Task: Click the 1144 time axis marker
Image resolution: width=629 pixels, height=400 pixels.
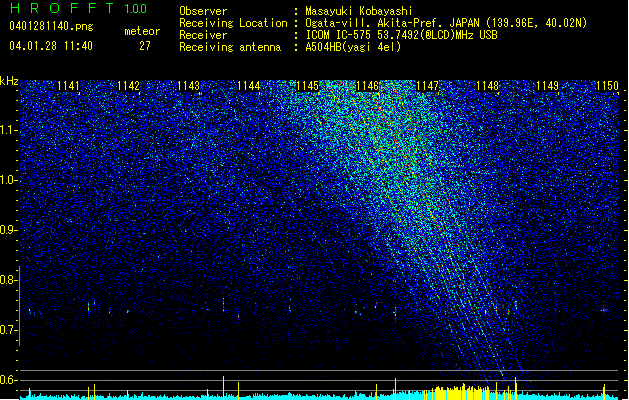Action: click(248, 86)
